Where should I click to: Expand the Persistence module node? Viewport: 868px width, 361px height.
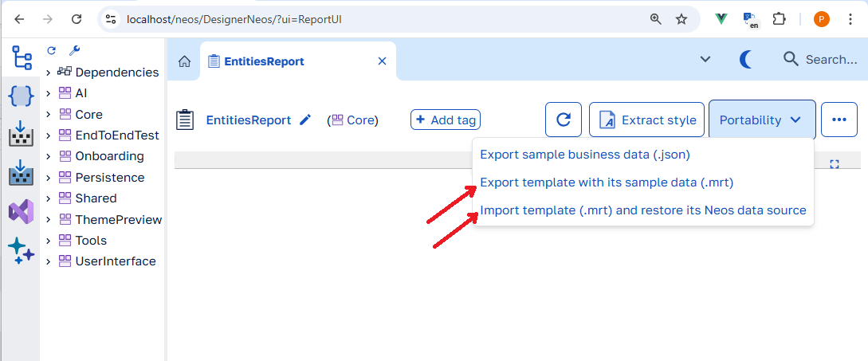(49, 178)
